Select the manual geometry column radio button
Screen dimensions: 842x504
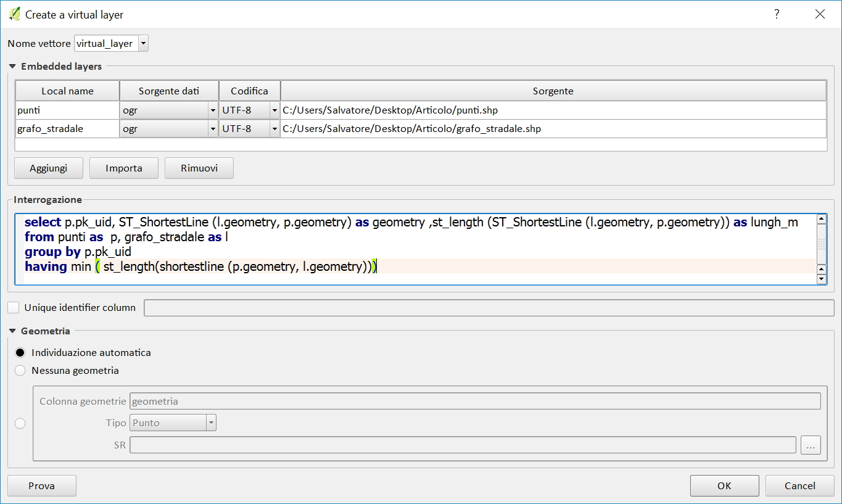tap(20, 423)
